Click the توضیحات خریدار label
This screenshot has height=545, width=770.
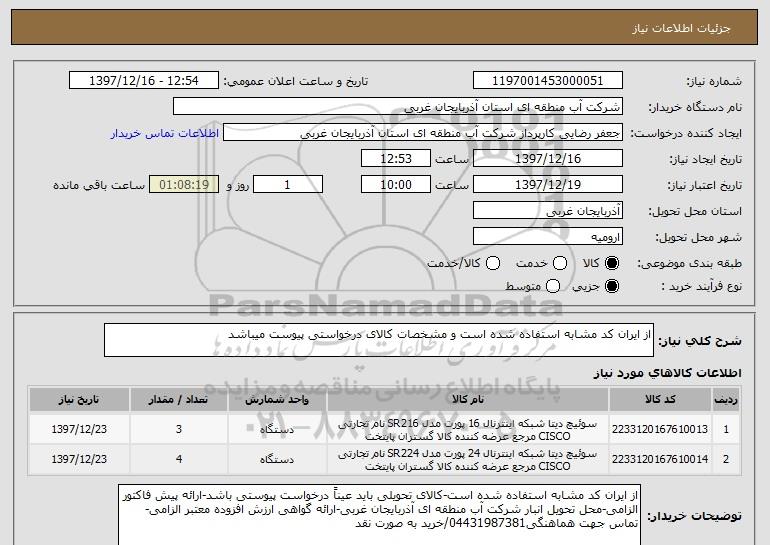[694, 516]
